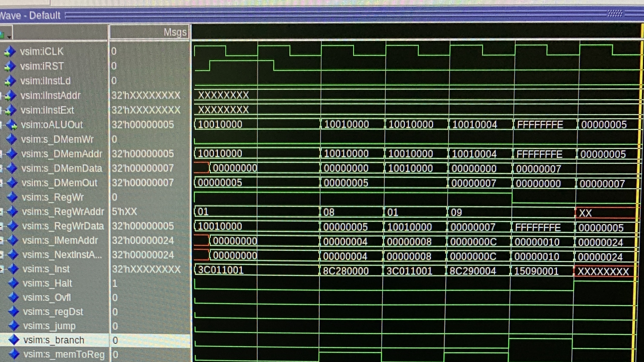
Task: Click the 32'h00000007 value for s_DMemData
Action: (x=143, y=168)
